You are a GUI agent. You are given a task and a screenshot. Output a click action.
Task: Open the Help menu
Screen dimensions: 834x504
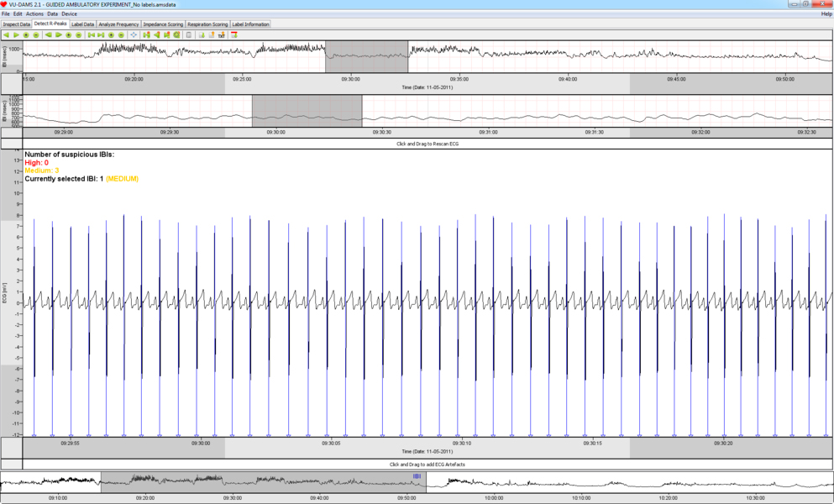tap(826, 13)
